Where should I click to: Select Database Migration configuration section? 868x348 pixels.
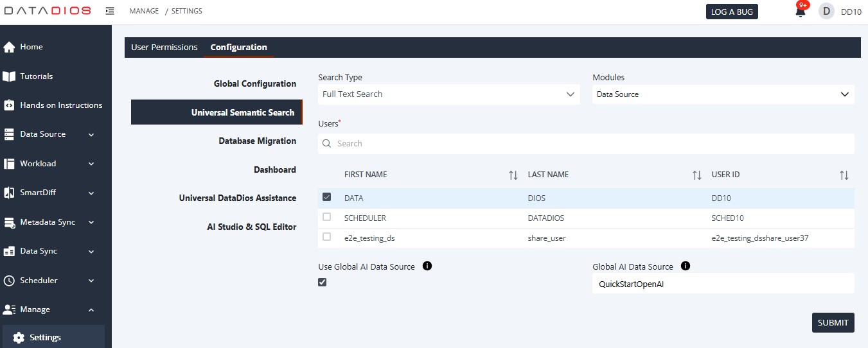[x=257, y=141]
